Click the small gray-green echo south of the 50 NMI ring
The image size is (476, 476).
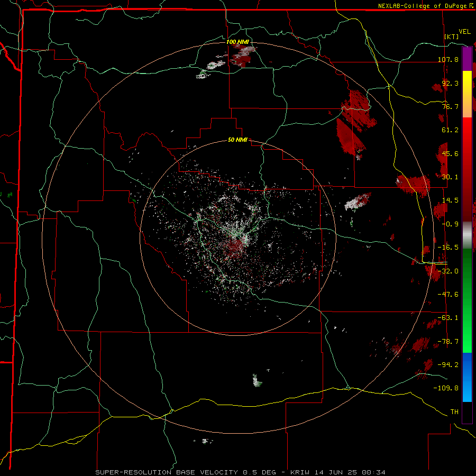(x=257, y=381)
